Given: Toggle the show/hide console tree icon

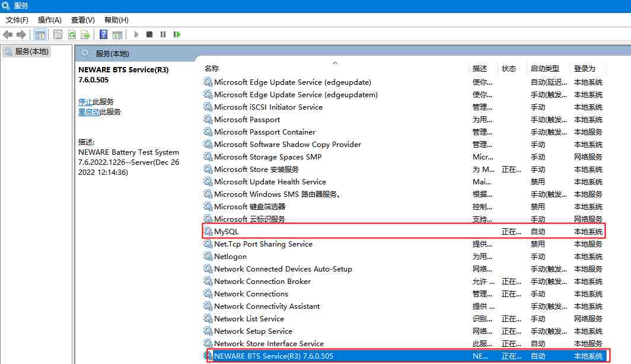Looking at the screenshot, I should pos(40,34).
